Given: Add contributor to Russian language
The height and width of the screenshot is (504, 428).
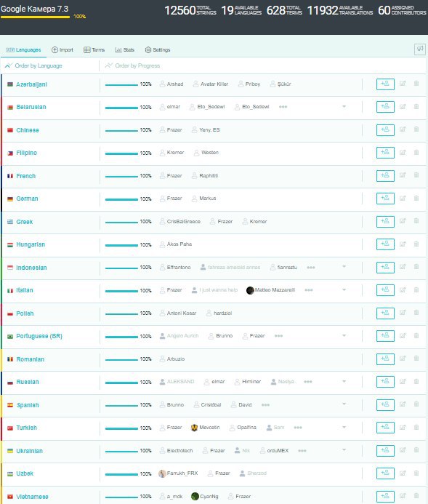Looking at the screenshot, I should click(x=385, y=382).
